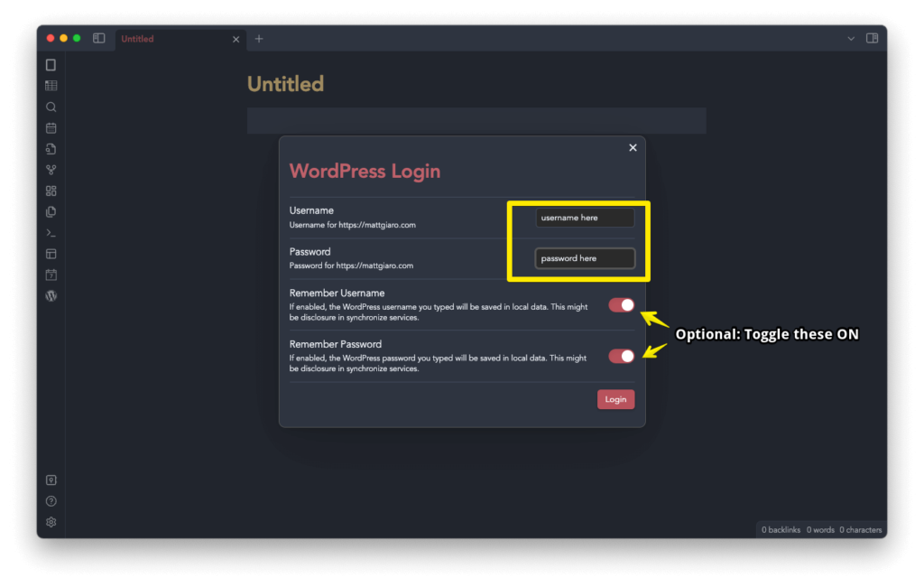Open the canvas blocks icon in the ribbon

[51, 191]
